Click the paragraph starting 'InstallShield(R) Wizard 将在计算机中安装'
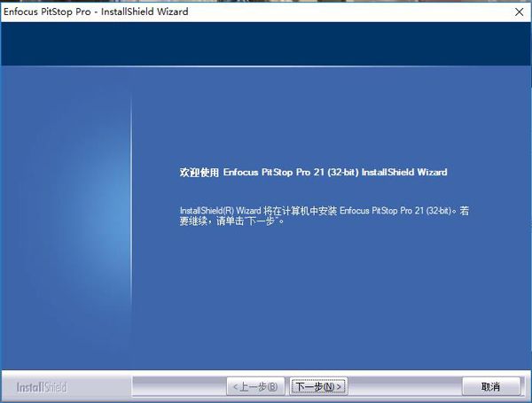This screenshot has height=403, width=532. [x=325, y=216]
